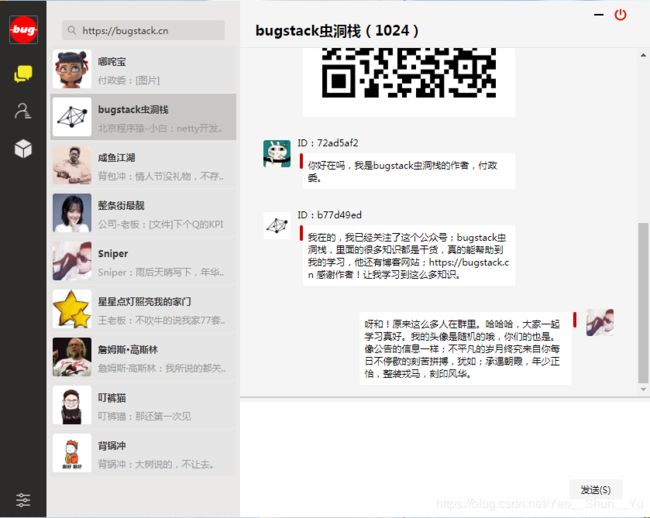Open the 哪咤宝 conversation
650x518 pixels.
point(143,69)
